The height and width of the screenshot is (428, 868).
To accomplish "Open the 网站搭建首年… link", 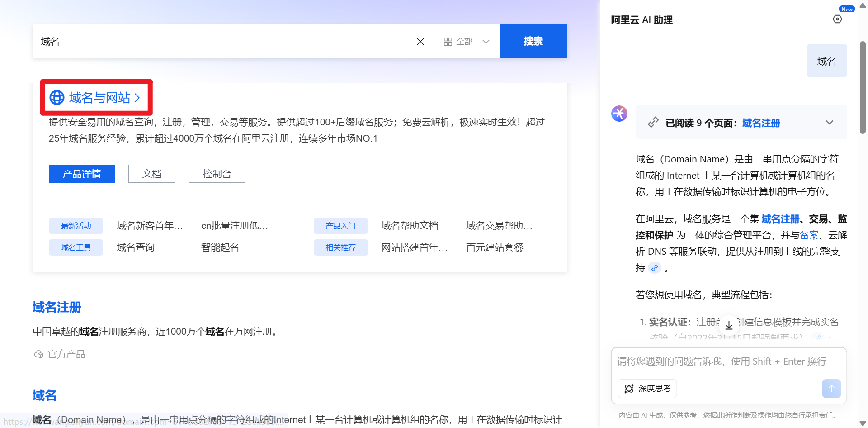I will pos(415,247).
